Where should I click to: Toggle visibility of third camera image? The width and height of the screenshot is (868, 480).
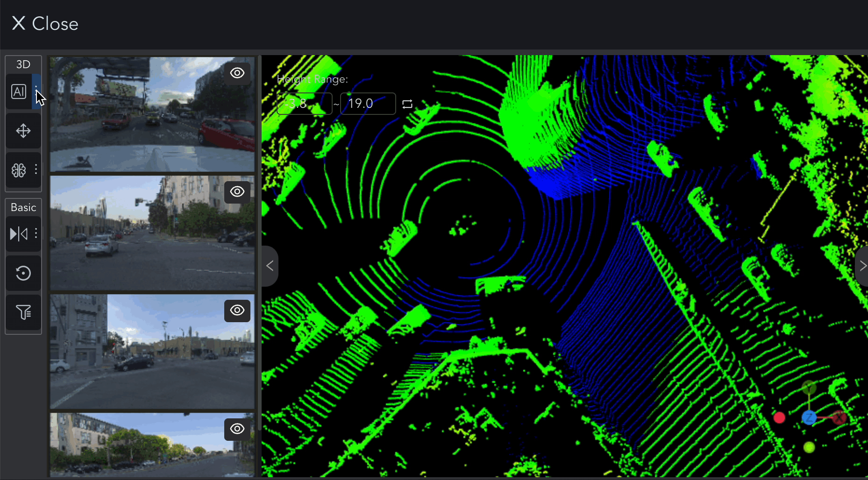point(237,310)
